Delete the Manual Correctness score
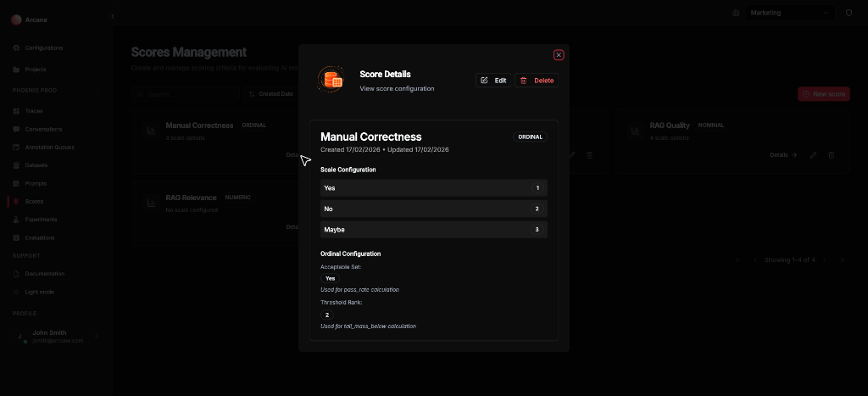Image resolution: width=868 pixels, height=396 pixels. [x=537, y=81]
